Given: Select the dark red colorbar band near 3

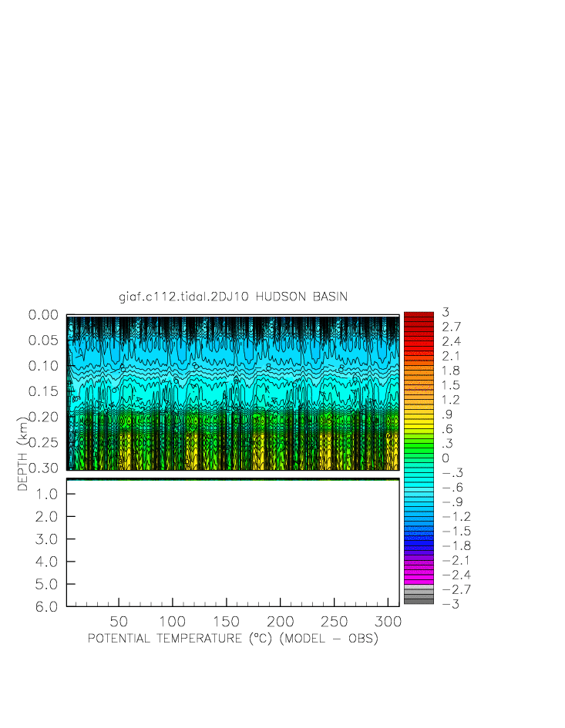Looking at the screenshot, I should 419,315.
